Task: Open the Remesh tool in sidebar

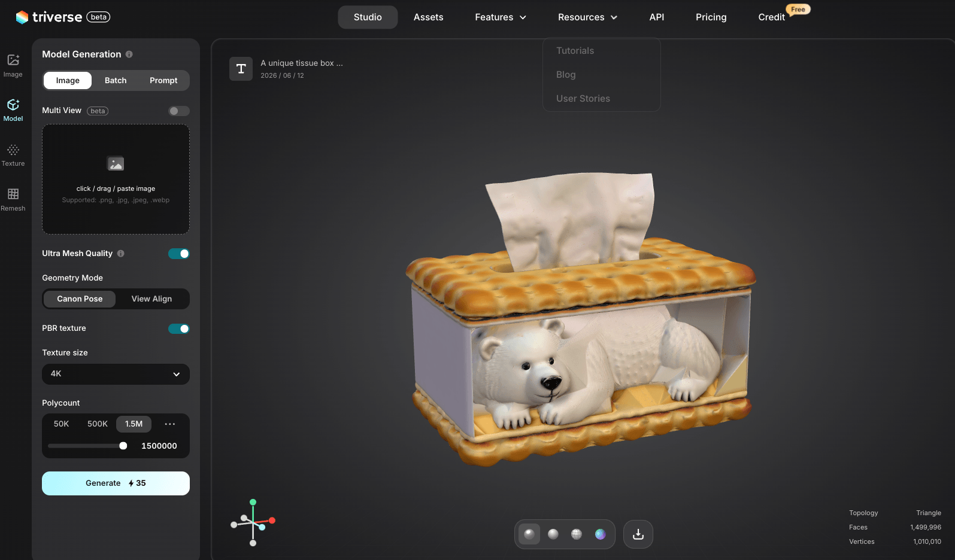Action: [x=13, y=200]
